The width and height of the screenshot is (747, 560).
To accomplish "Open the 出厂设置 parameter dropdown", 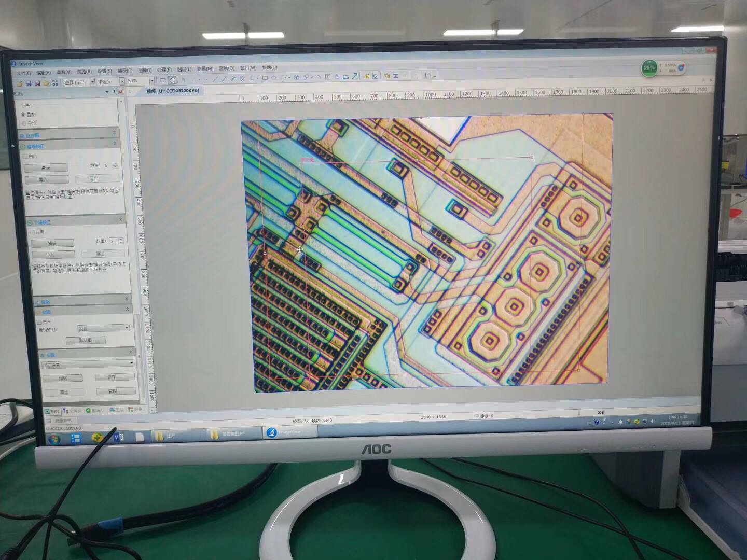I will tap(88, 365).
